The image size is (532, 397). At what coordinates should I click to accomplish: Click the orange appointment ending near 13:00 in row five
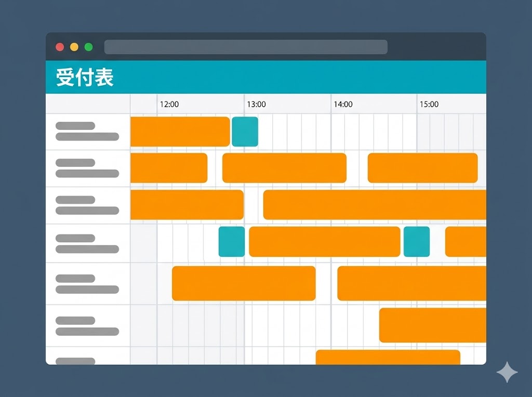click(x=243, y=283)
